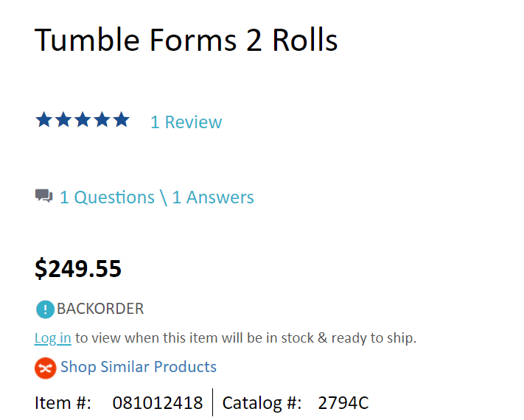Image resolution: width=524 pixels, height=420 pixels.
Task: Click the middle rating star
Action: [83, 120]
